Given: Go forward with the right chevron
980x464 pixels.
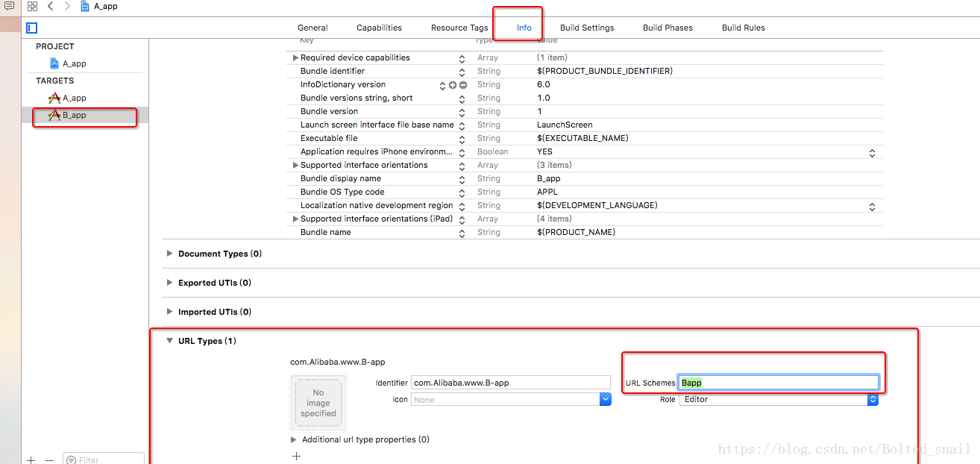Looking at the screenshot, I should (67, 6).
